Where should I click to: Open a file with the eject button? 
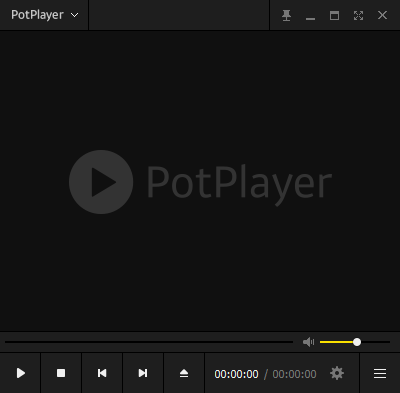pyautogui.click(x=184, y=373)
